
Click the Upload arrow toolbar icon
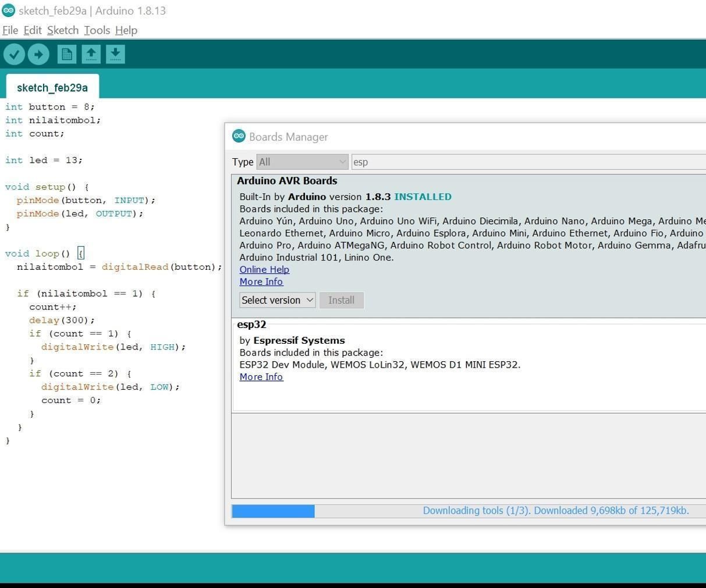pos(38,55)
